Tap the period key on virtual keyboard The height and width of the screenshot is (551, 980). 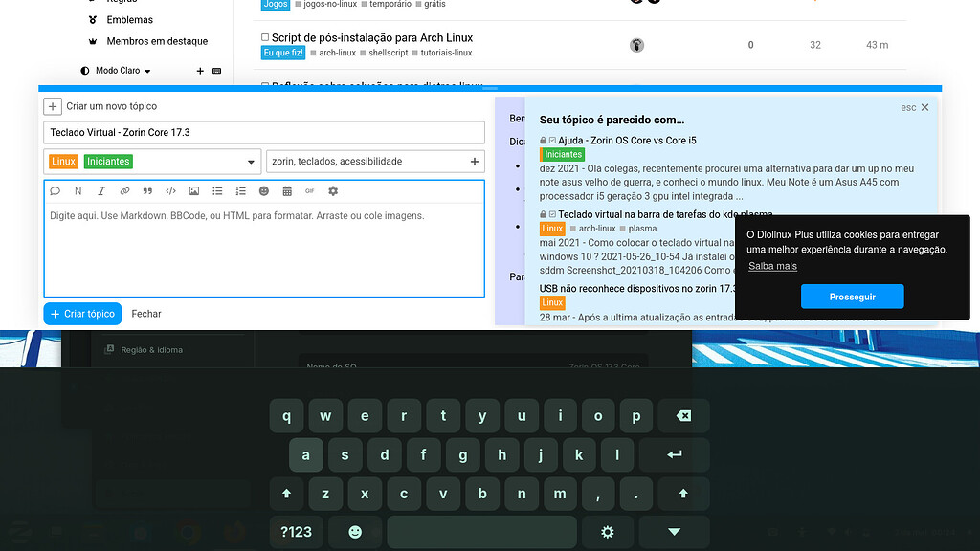pyautogui.click(x=636, y=494)
